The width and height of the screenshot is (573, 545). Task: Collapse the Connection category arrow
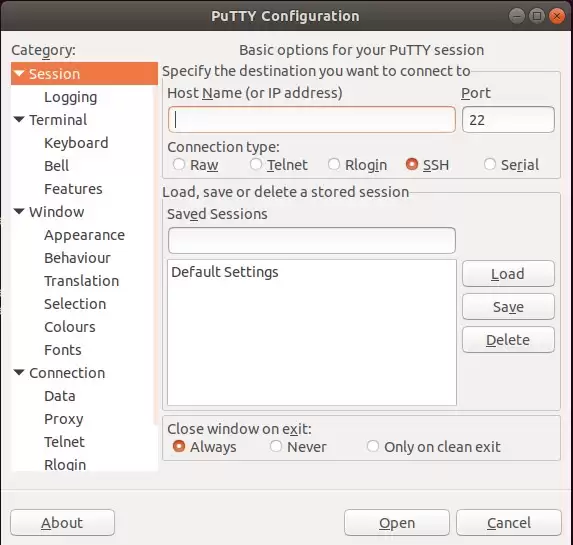pyautogui.click(x=19, y=373)
